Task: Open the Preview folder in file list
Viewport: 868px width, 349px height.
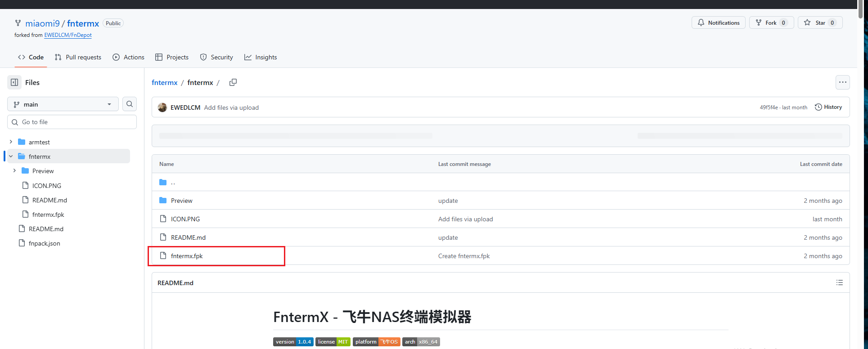Action: click(x=181, y=201)
